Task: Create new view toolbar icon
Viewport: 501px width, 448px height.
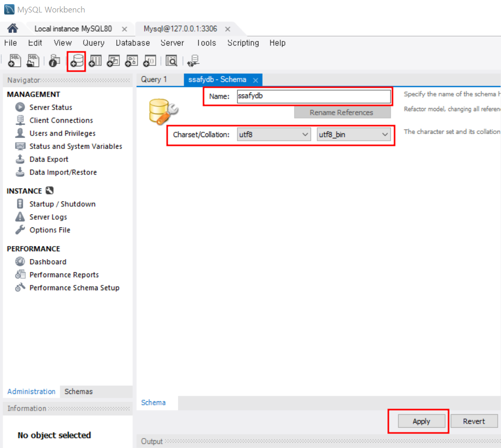Action: pos(113,61)
